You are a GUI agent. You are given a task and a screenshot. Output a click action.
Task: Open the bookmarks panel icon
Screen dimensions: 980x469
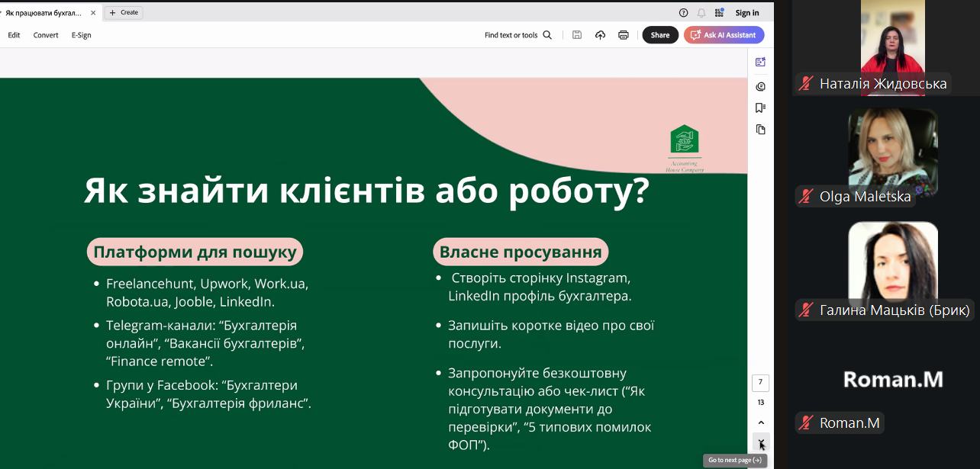pyautogui.click(x=760, y=108)
